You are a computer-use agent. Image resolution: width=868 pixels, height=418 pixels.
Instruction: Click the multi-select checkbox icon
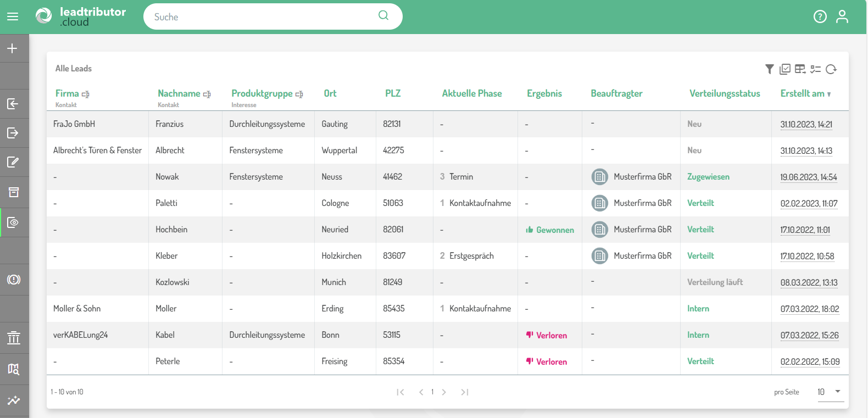point(785,69)
